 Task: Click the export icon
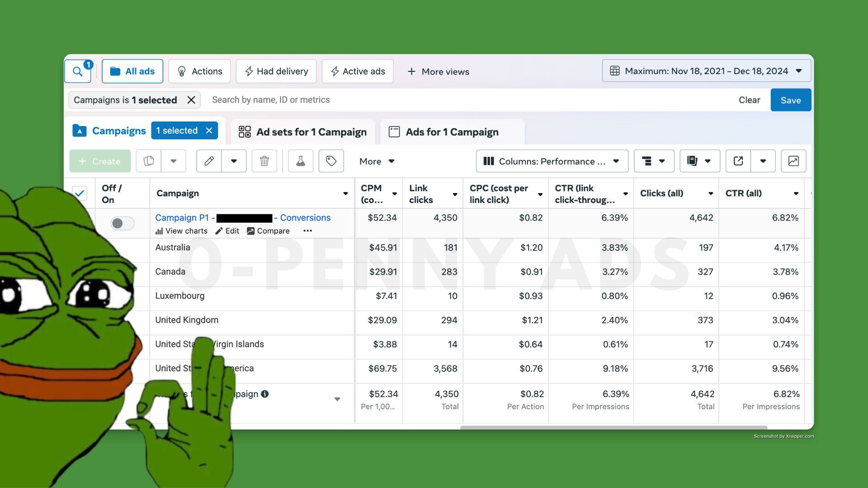coord(738,161)
